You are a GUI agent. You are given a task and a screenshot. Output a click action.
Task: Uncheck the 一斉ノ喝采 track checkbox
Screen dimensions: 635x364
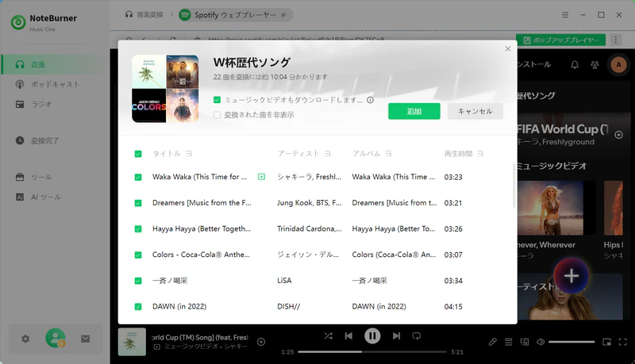coord(138,281)
